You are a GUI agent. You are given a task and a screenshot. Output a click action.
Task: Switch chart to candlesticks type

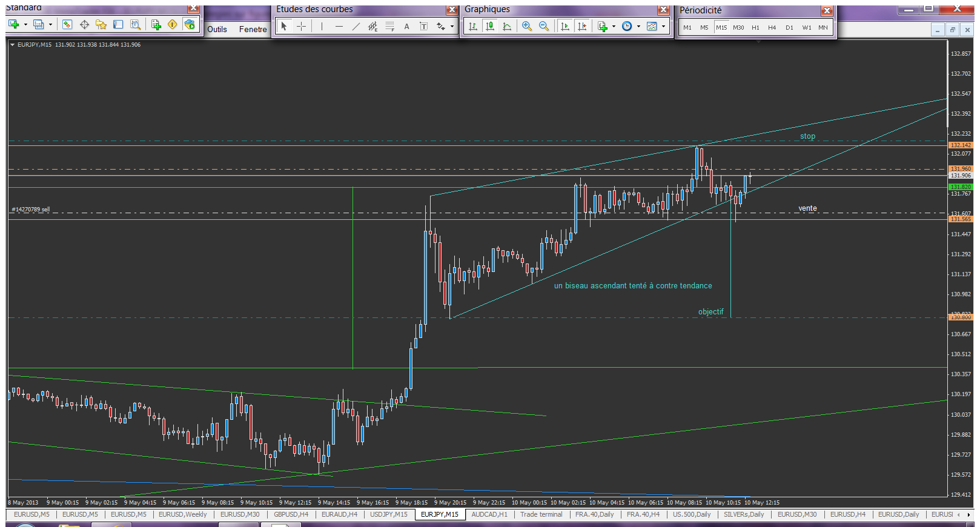[x=490, y=26]
